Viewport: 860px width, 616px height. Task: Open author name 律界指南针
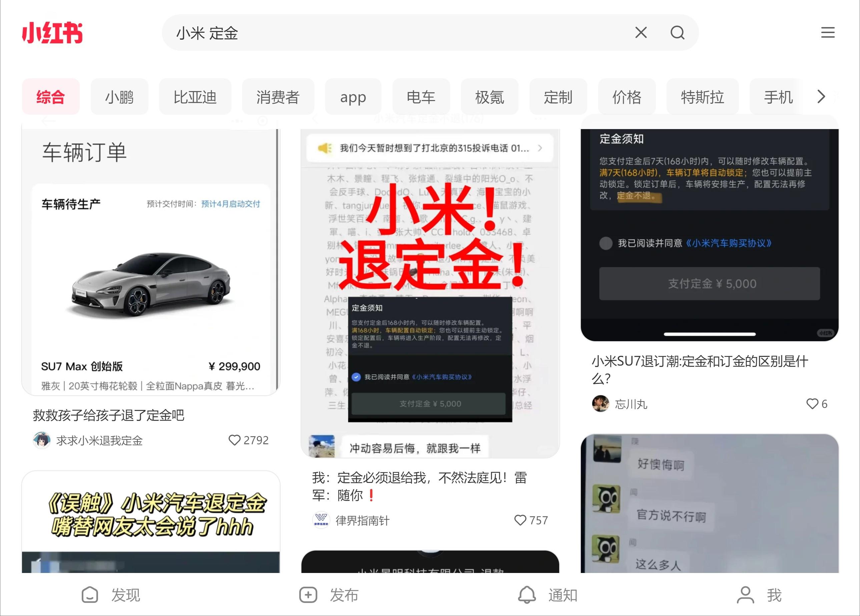[362, 520]
